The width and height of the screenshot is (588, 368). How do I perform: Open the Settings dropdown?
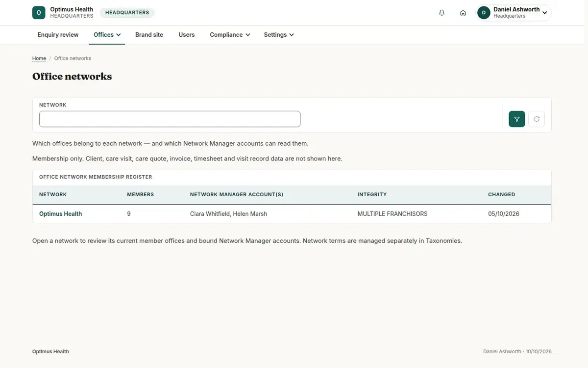click(279, 35)
